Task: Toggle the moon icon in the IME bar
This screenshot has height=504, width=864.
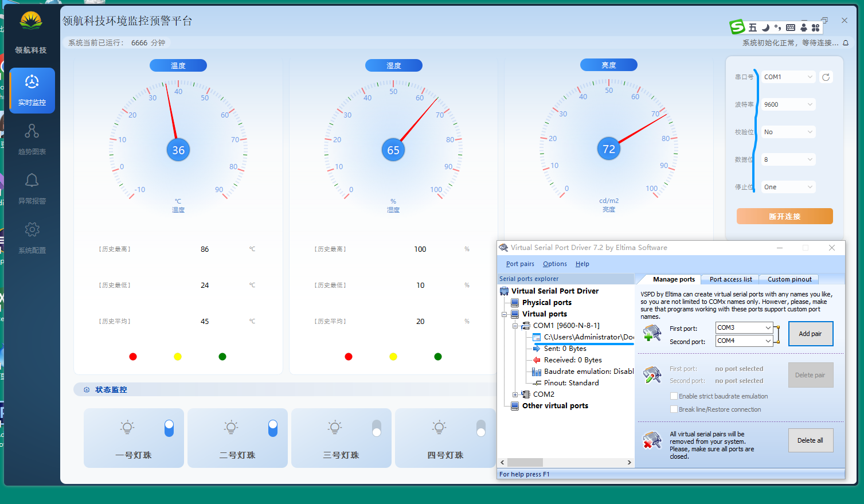Action: point(765,28)
